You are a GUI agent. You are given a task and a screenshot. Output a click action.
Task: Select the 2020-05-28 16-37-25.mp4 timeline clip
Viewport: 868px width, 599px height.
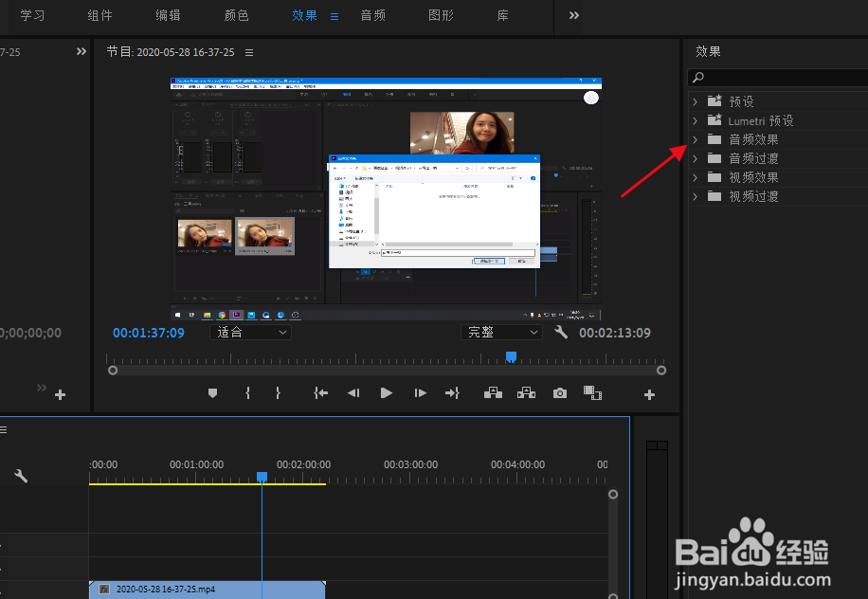(207, 590)
